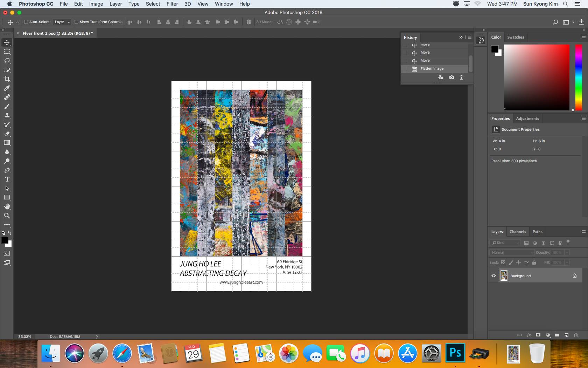Viewport: 588px width, 368px height.
Task: Check Show Transform Controls option
Action: (x=76, y=22)
